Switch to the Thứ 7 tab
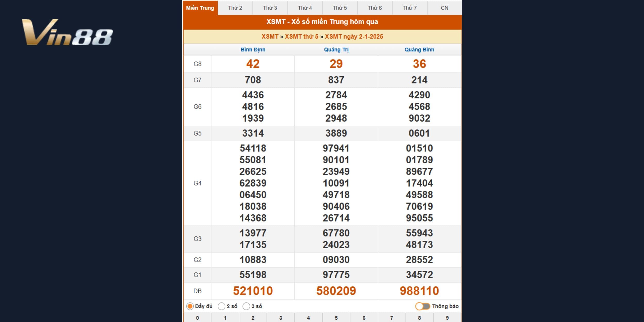The height and width of the screenshot is (322, 644). (410, 8)
